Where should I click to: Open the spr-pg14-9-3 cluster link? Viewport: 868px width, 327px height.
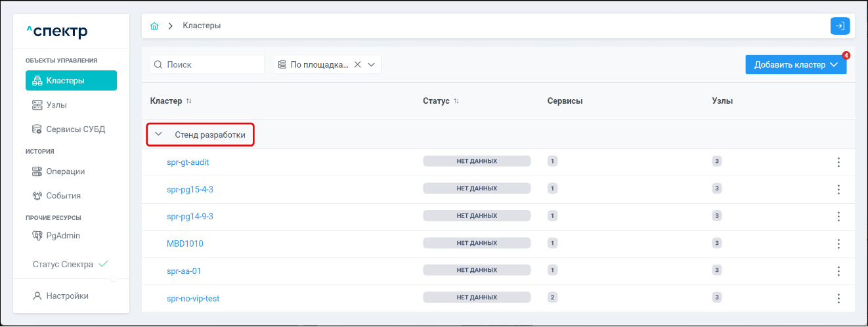pyautogui.click(x=190, y=216)
